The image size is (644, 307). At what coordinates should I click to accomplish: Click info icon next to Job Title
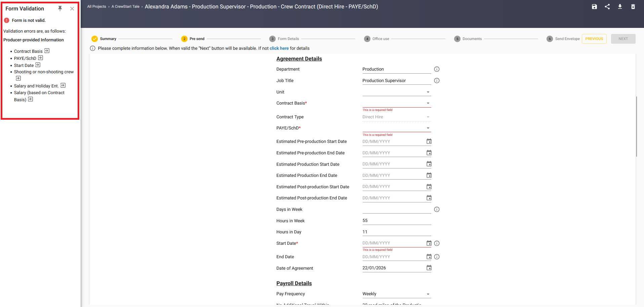(x=437, y=81)
